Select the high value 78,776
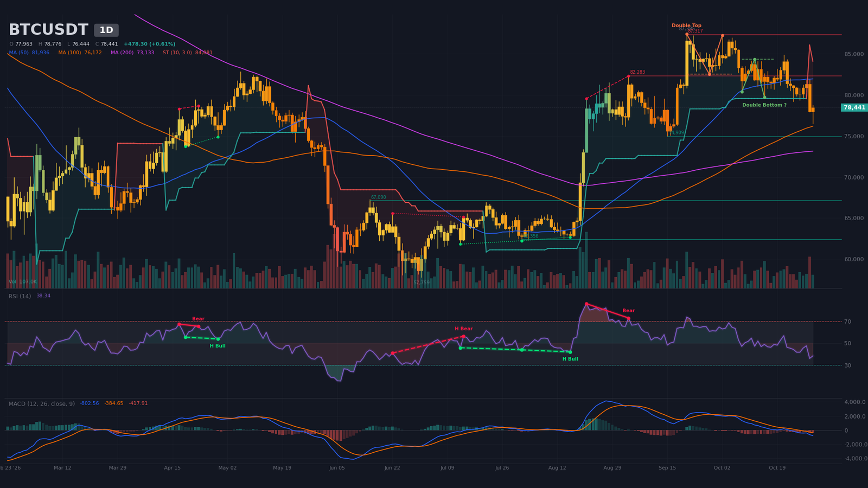The height and width of the screenshot is (488, 868). tap(53, 44)
